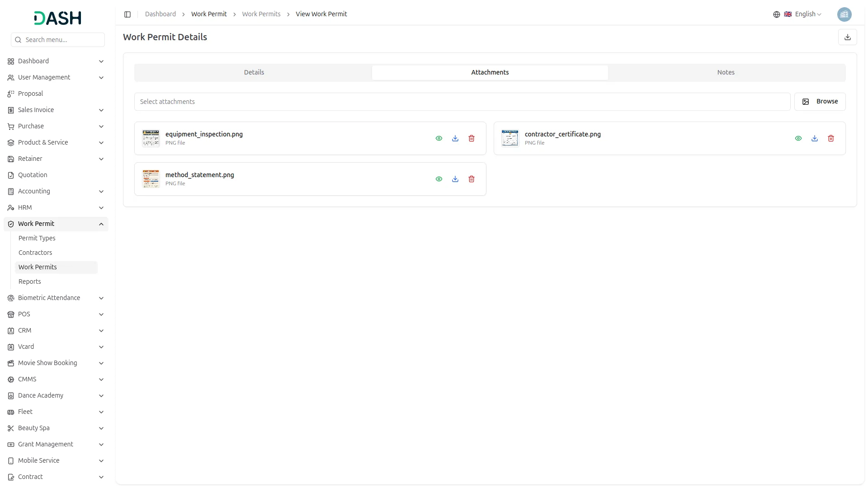Click the download icon beside Work Permit Details
The height and width of the screenshot is (488, 868).
click(x=848, y=37)
